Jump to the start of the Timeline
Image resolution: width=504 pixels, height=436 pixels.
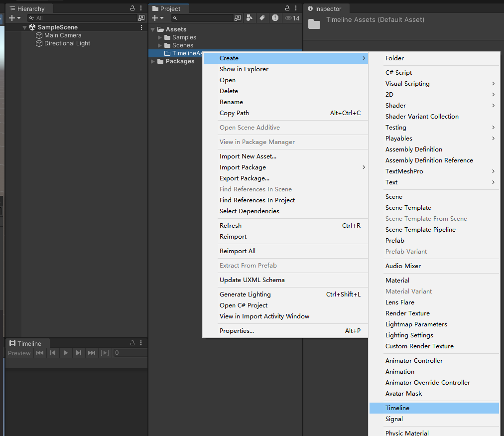[40, 353]
